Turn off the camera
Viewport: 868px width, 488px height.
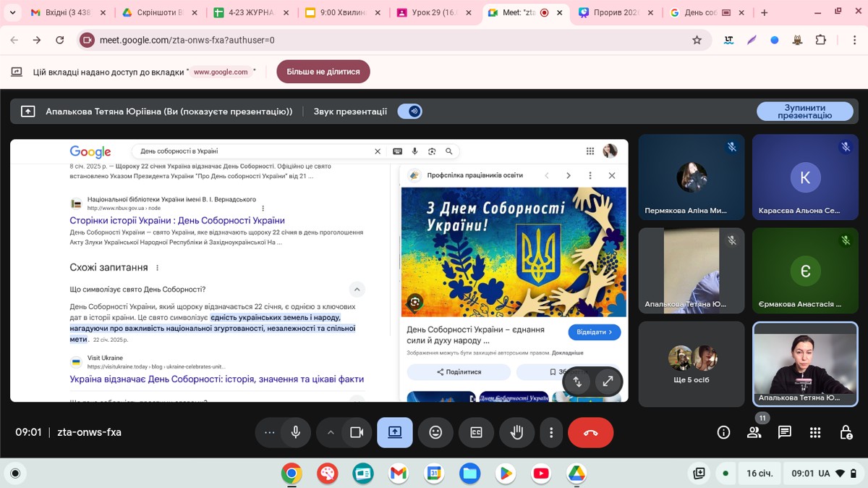(356, 432)
